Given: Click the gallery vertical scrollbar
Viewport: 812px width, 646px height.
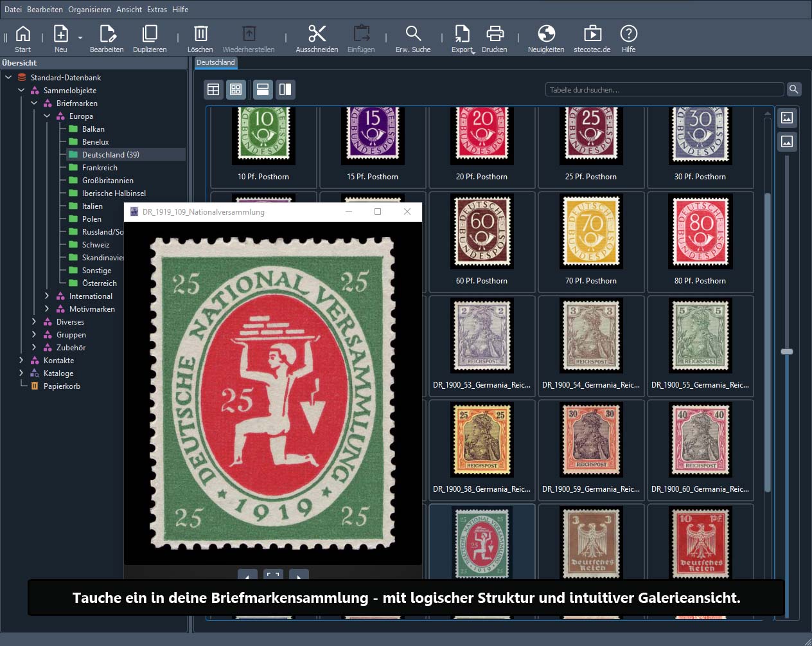Looking at the screenshot, I should point(767,342).
